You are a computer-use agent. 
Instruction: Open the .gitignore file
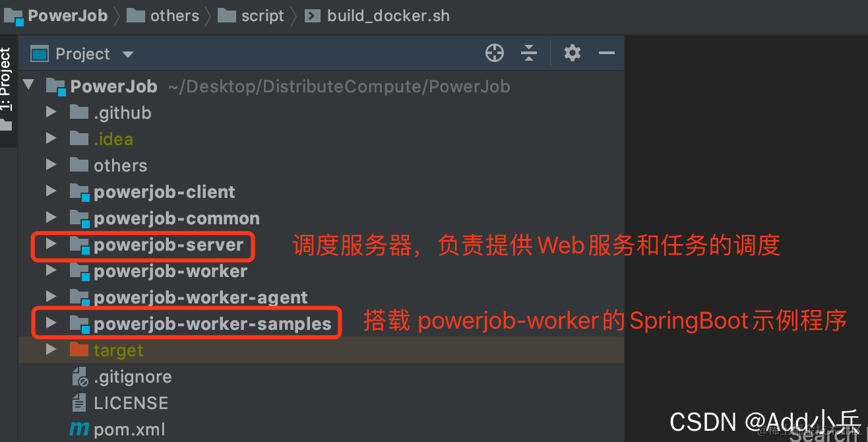point(133,377)
